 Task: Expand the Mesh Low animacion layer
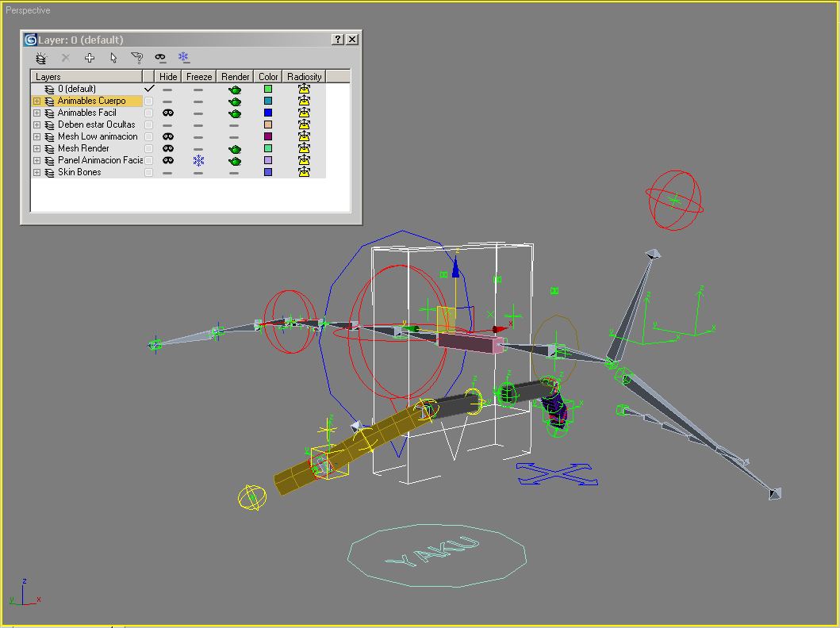click(x=37, y=136)
